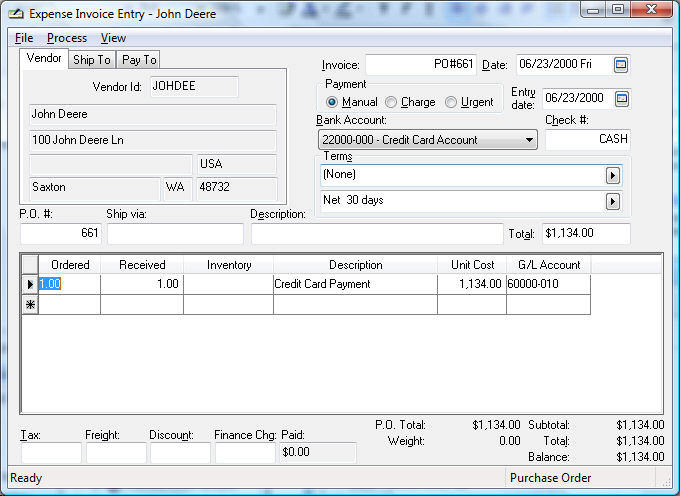Switch to the Vendor tab
680x496 pixels.
tap(44, 58)
